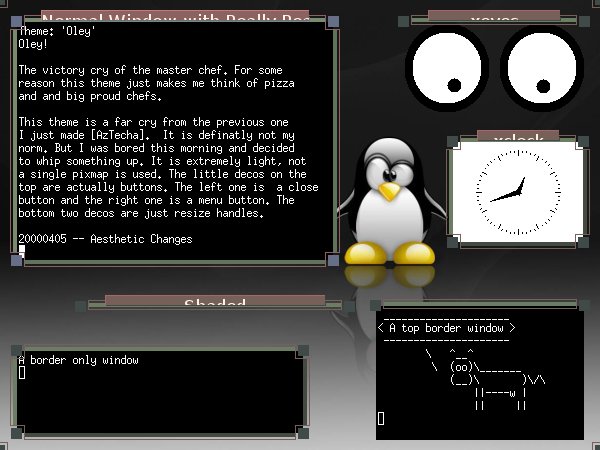The width and height of the screenshot is (600, 450).
Task: Open the menu button on the Oley theme terminal window
Action: pyautogui.click(x=333, y=21)
